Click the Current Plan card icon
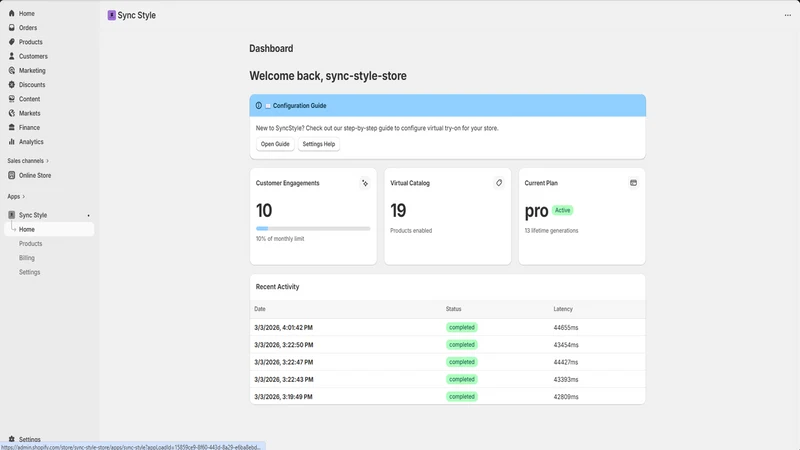 point(633,183)
